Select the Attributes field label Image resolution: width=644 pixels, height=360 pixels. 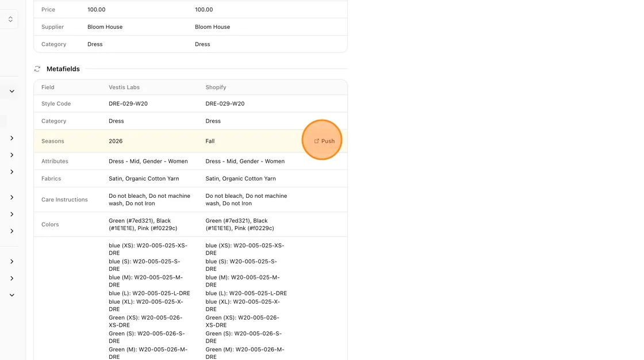[x=55, y=161]
